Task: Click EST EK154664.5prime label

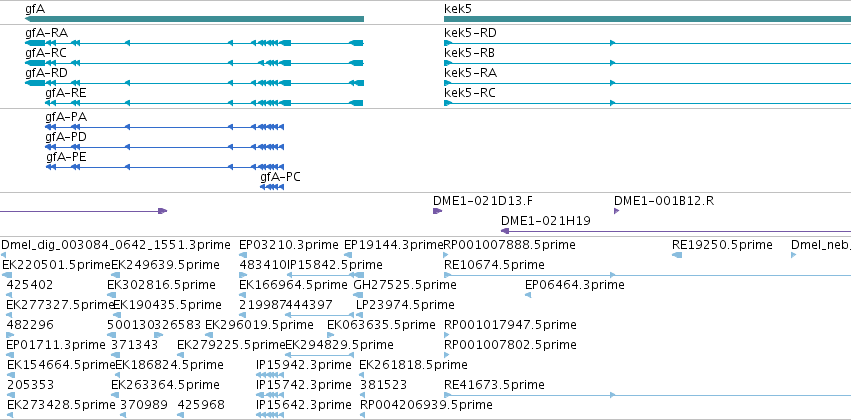Action: [x=61, y=365]
